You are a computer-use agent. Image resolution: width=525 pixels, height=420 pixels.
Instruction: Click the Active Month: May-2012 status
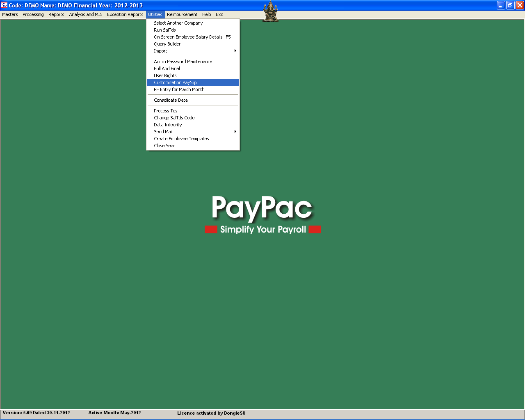[114, 413]
